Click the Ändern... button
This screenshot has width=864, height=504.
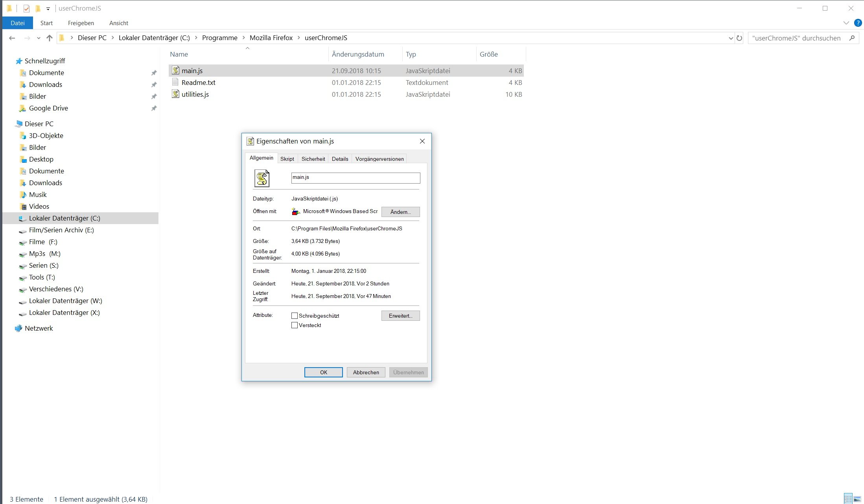click(x=400, y=212)
